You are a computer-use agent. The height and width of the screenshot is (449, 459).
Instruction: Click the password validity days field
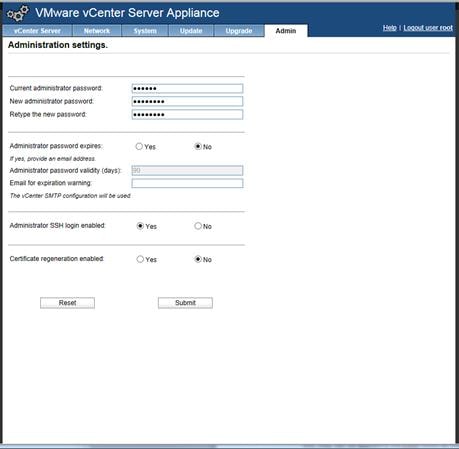(187, 170)
